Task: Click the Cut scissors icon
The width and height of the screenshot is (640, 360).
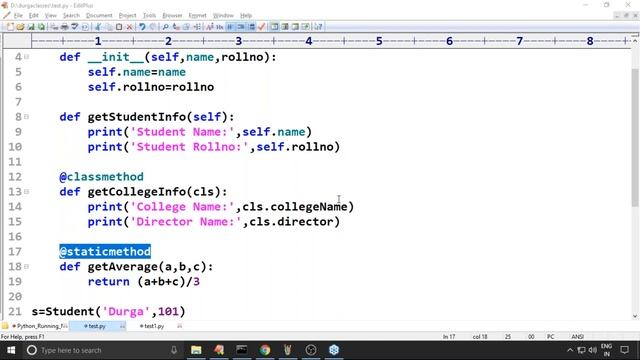Action: 98,27
